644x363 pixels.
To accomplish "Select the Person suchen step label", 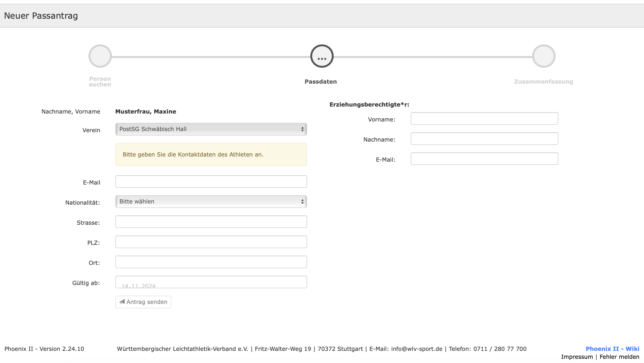I will pyautogui.click(x=100, y=82).
